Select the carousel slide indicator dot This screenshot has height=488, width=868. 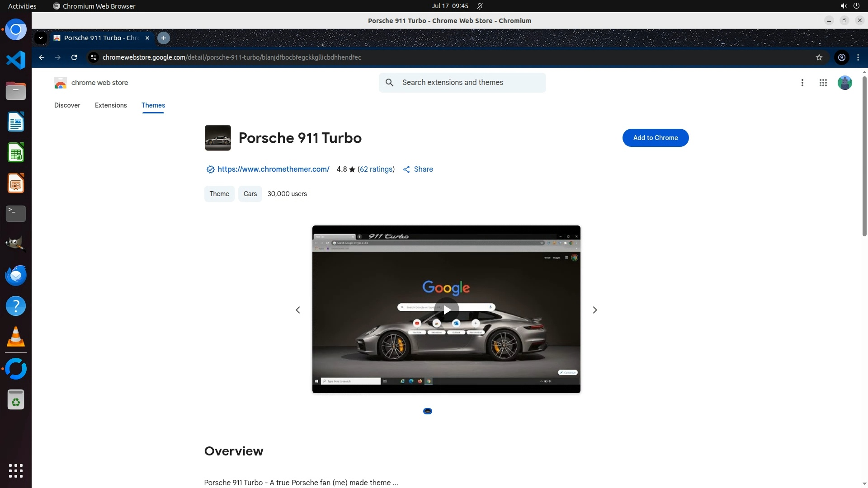427,411
